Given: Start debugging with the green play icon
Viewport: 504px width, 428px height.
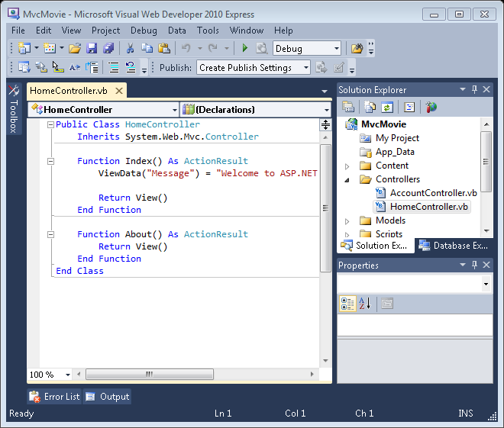Looking at the screenshot, I should click(244, 48).
